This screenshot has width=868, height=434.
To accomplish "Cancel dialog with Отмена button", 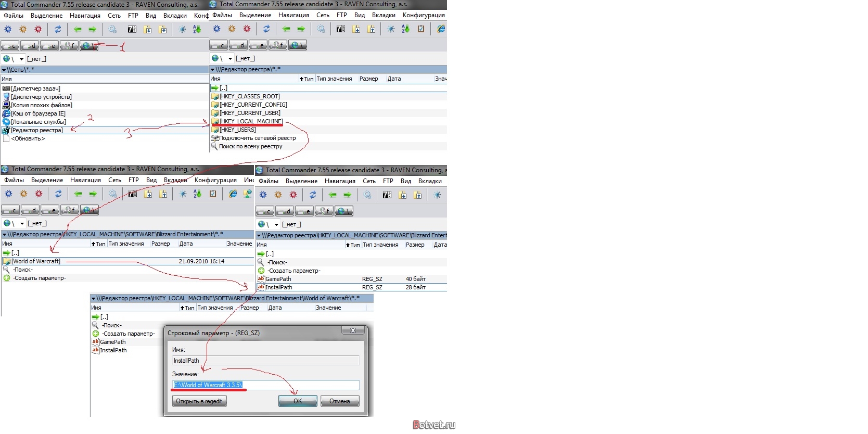I will pos(340,401).
